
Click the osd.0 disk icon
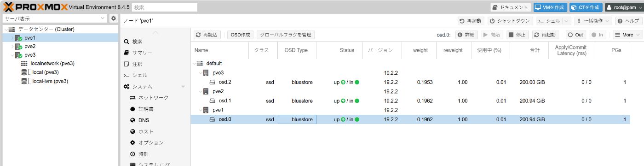[x=213, y=119]
